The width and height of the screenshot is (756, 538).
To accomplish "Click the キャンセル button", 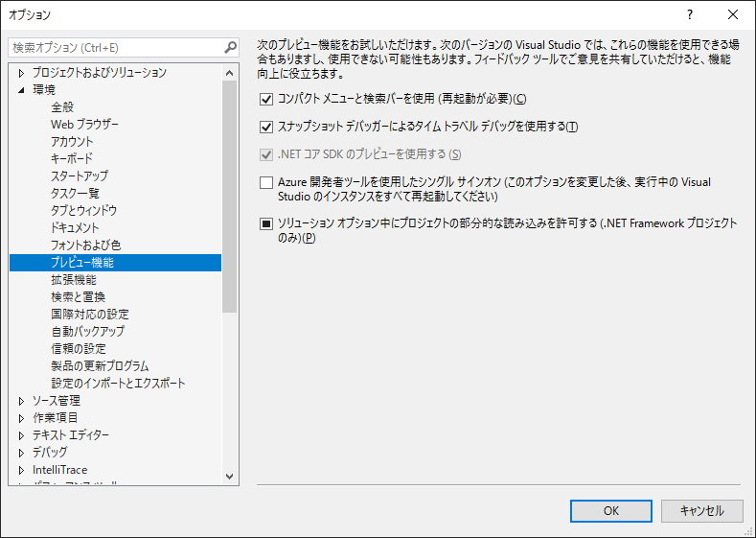I will [702, 511].
